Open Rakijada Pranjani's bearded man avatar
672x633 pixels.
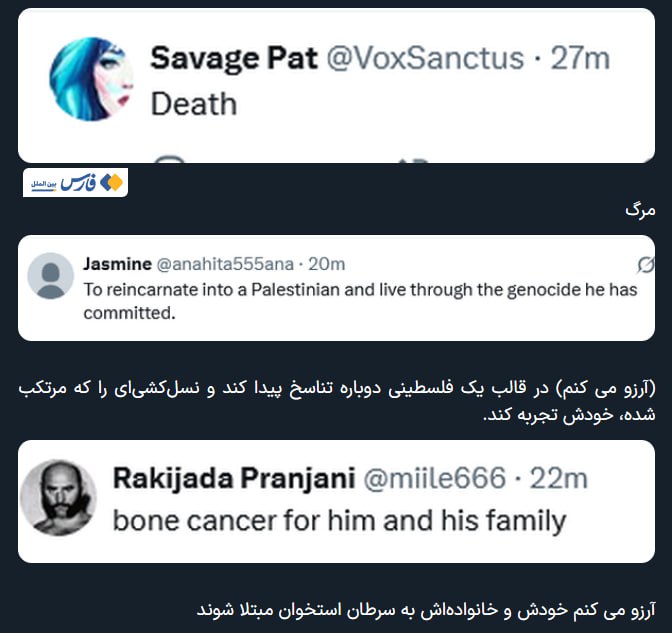pos(58,497)
